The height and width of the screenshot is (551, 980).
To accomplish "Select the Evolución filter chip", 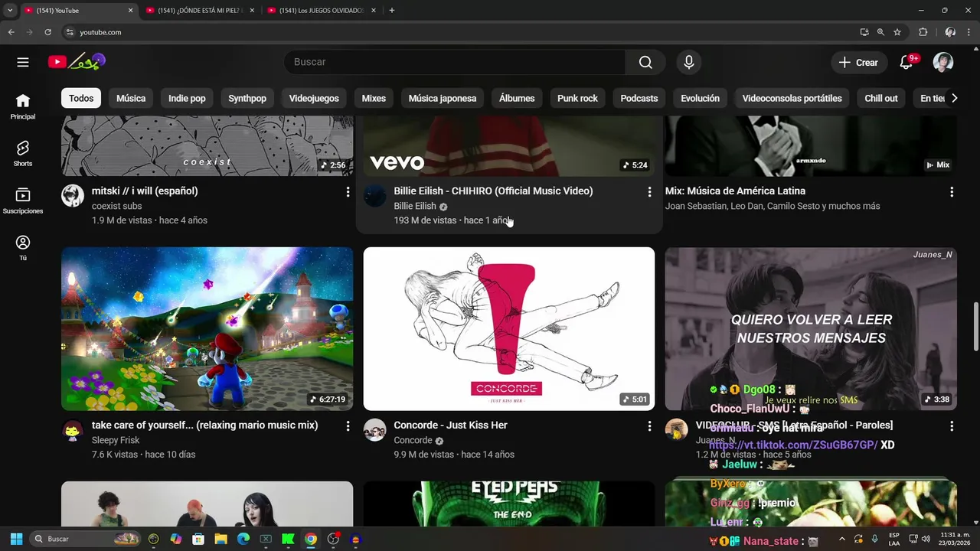I will point(700,98).
